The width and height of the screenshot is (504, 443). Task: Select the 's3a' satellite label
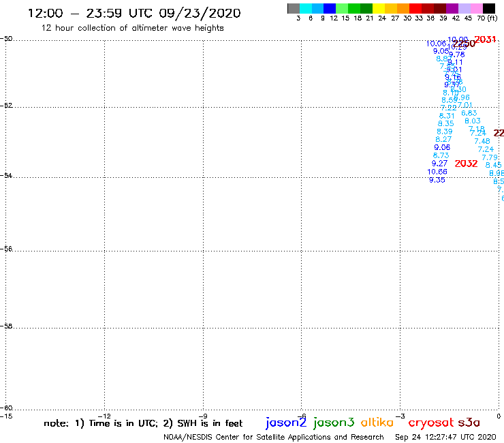pyautogui.click(x=469, y=423)
